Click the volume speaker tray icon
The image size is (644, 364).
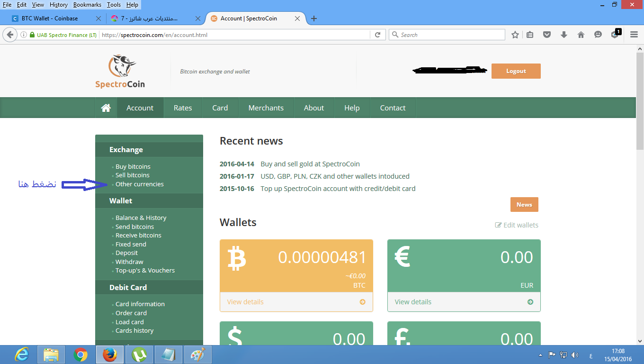pyautogui.click(x=575, y=355)
